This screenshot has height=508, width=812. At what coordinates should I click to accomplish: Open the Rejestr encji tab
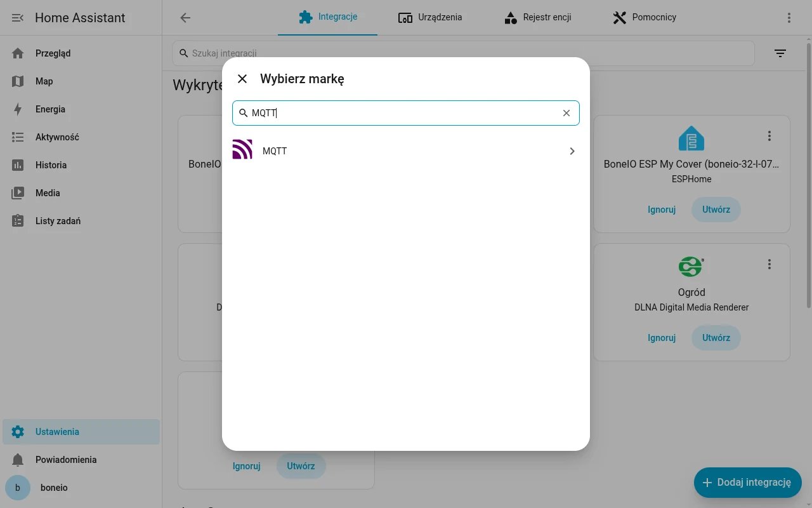click(537, 17)
